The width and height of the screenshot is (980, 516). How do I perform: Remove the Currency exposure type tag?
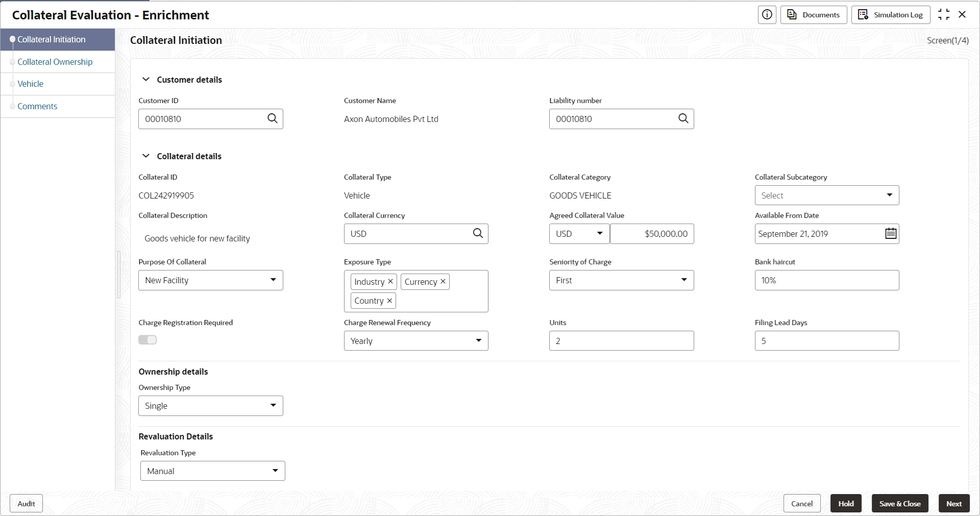coord(443,281)
